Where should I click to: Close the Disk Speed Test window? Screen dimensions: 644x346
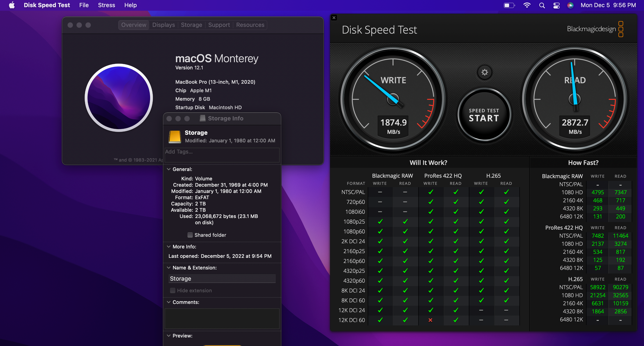pyautogui.click(x=334, y=18)
